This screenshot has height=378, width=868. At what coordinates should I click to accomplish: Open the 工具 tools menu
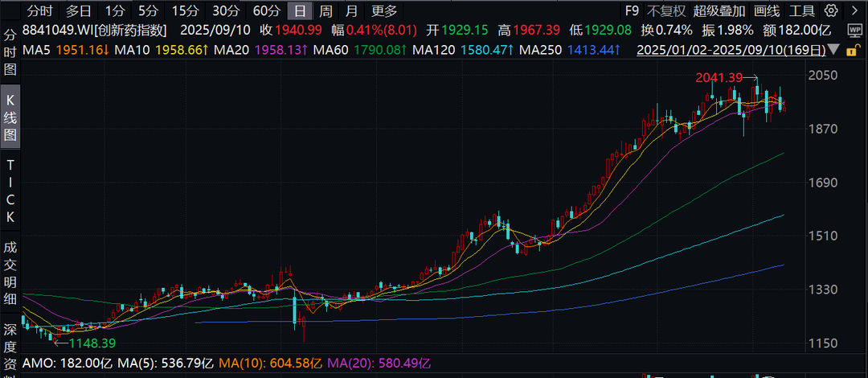pyautogui.click(x=802, y=10)
